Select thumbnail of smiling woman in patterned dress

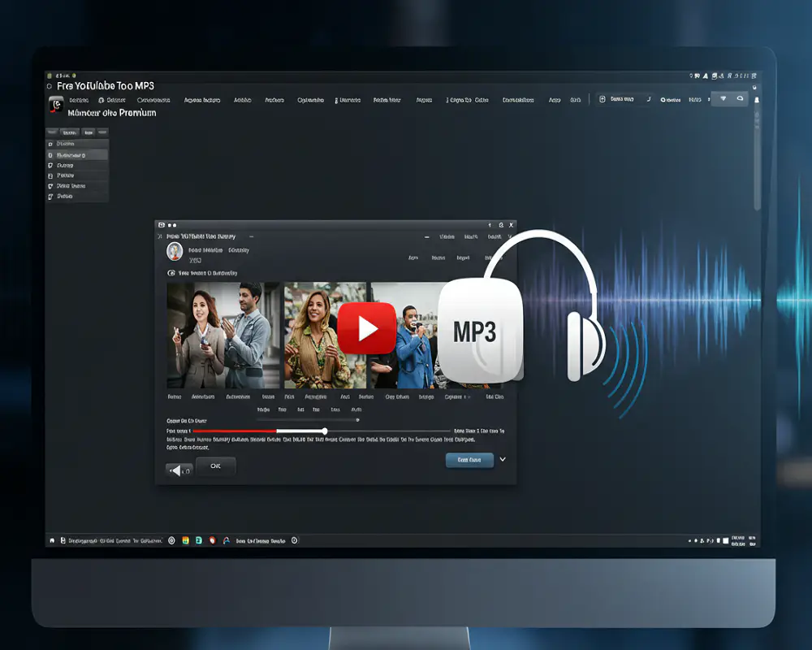point(325,336)
